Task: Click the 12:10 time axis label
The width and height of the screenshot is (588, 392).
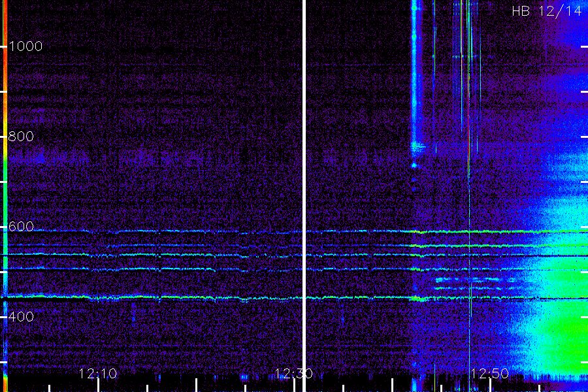Action: tap(98, 374)
